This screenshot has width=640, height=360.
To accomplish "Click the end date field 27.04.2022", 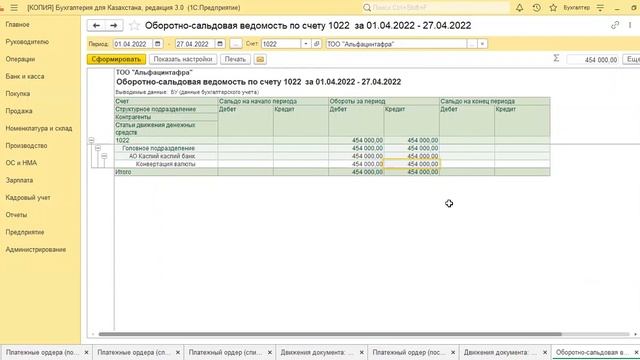I will pos(195,44).
